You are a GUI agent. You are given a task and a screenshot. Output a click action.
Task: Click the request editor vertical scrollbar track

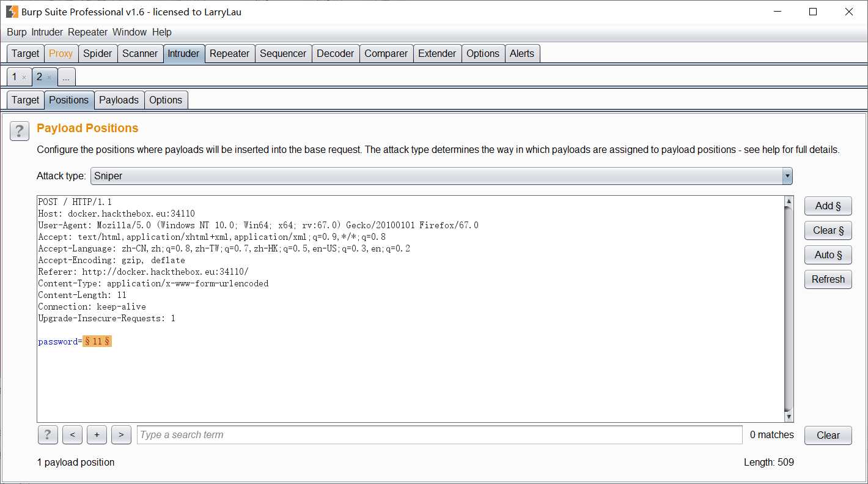click(x=789, y=309)
